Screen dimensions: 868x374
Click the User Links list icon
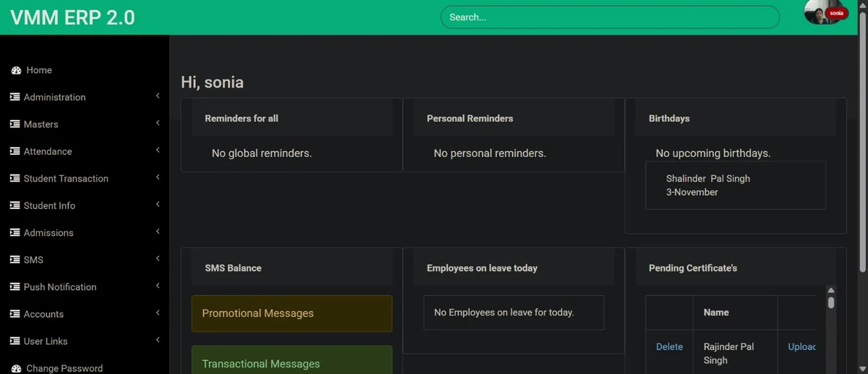click(x=14, y=341)
